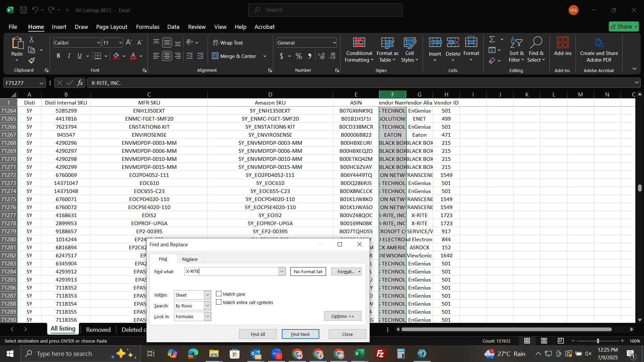This screenshot has height=362, width=644.
Task: Open the Name Box dropdown
Action: [41, 83]
